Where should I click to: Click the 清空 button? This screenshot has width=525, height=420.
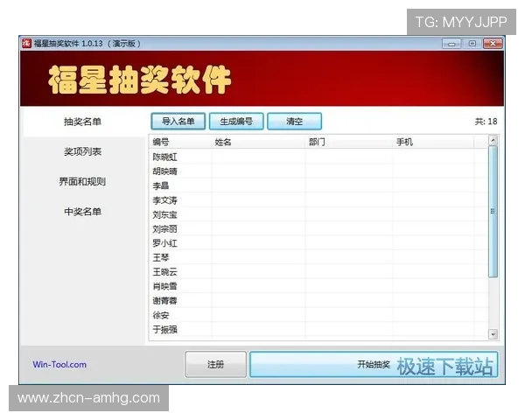(294, 122)
